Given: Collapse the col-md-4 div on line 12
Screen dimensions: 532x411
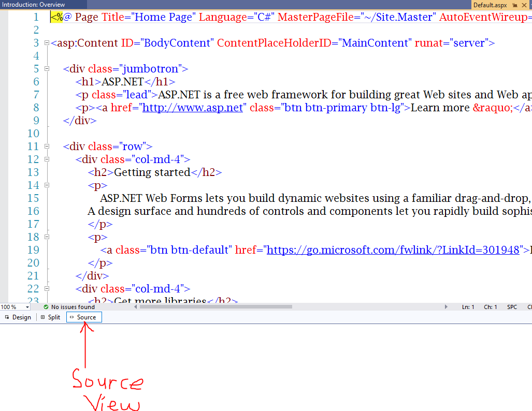Looking at the screenshot, I should point(47,159).
